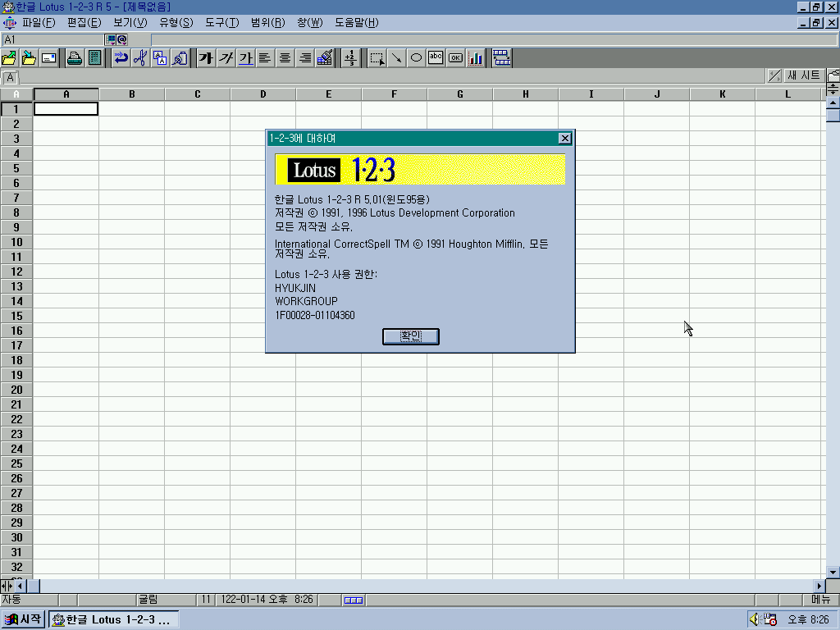Click the Send Mail envelope icon
This screenshot has height=630, width=840.
click(48, 58)
